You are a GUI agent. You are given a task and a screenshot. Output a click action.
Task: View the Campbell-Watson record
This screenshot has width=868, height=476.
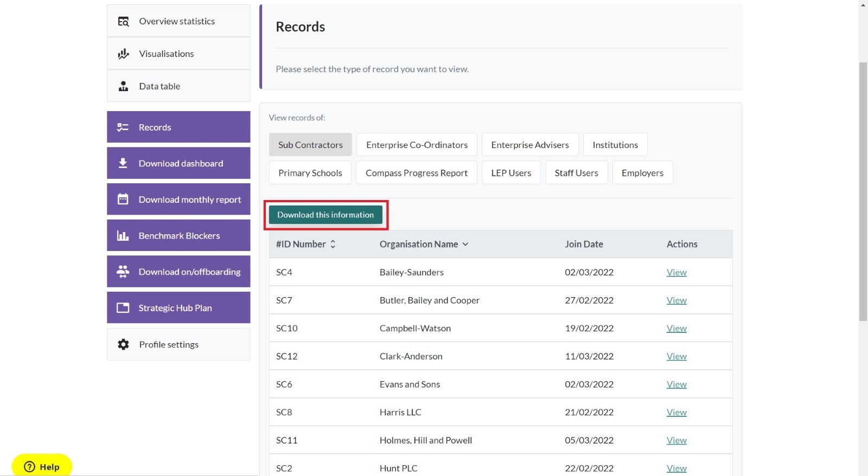[x=676, y=329]
